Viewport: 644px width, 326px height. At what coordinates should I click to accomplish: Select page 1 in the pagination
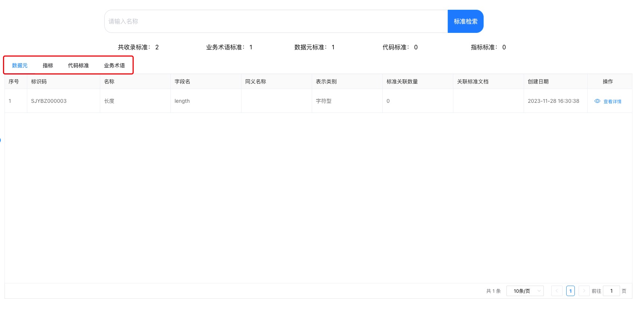[x=570, y=291]
